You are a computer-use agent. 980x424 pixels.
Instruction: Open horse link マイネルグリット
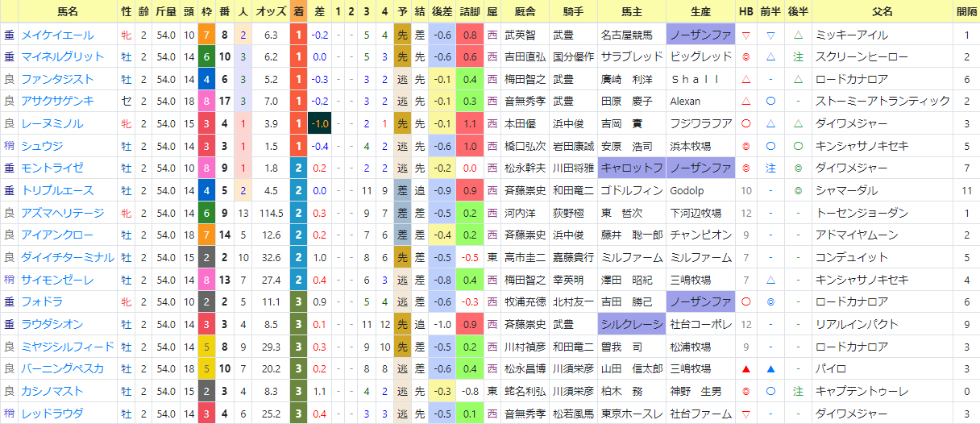point(62,57)
